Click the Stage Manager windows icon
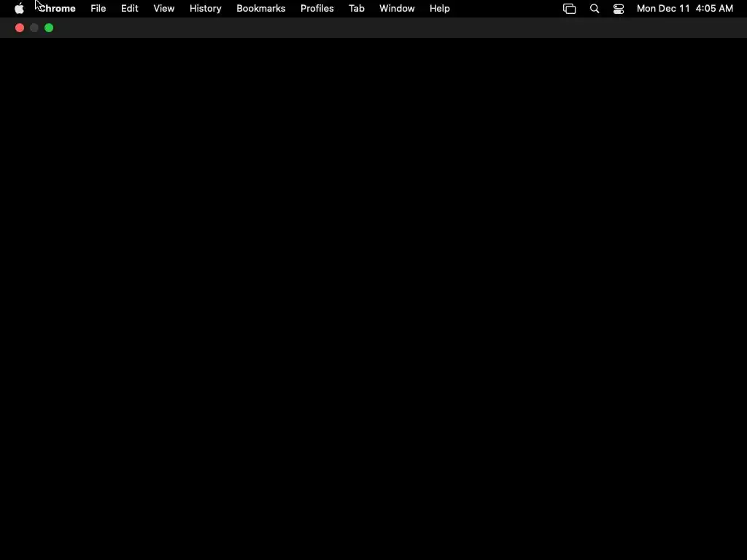The height and width of the screenshot is (560, 747). pyautogui.click(x=569, y=9)
